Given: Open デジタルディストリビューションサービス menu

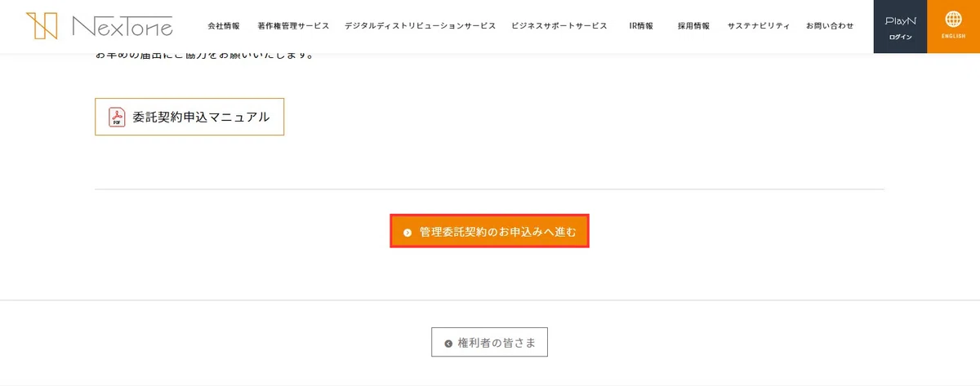Looking at the screenshot, I should [x=420, y=26].
